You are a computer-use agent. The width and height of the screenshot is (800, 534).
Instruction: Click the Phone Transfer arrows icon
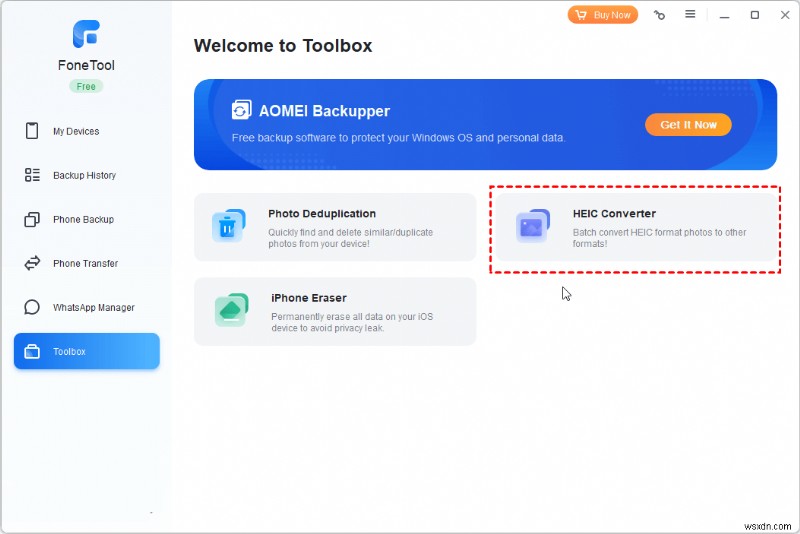tap(32, 263)
